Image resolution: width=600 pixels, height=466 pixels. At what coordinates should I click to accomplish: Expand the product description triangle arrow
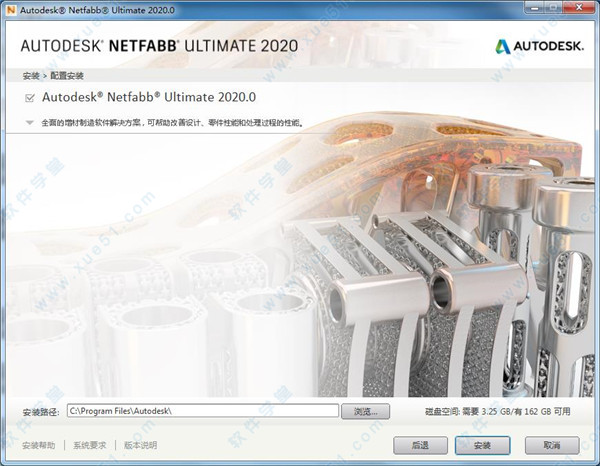tap(30, 123)
